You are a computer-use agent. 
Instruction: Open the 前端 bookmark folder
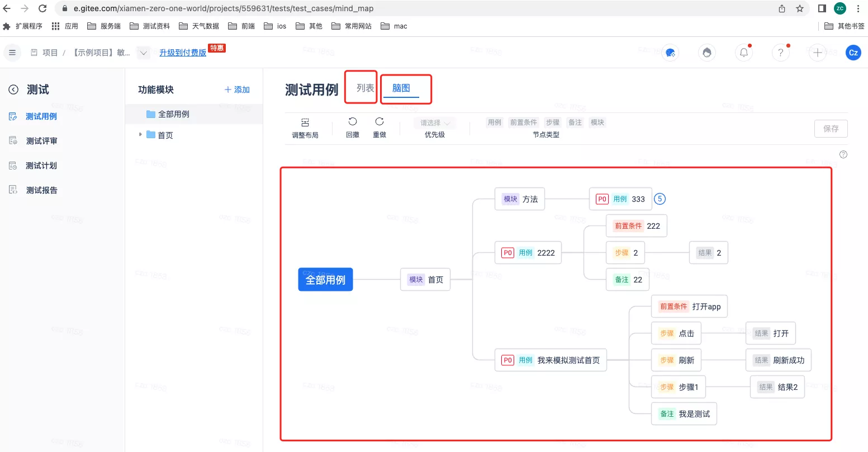click(241, 26)
